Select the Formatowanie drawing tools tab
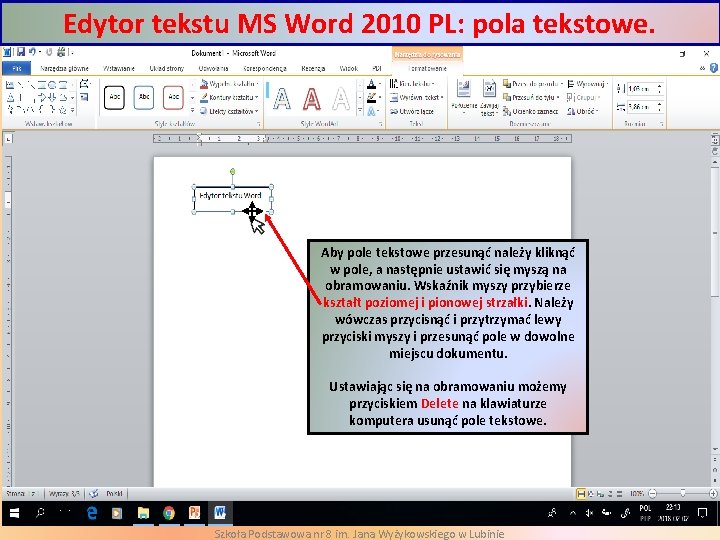Viewport: 720px width, 540px height. (x=428, y=68)
